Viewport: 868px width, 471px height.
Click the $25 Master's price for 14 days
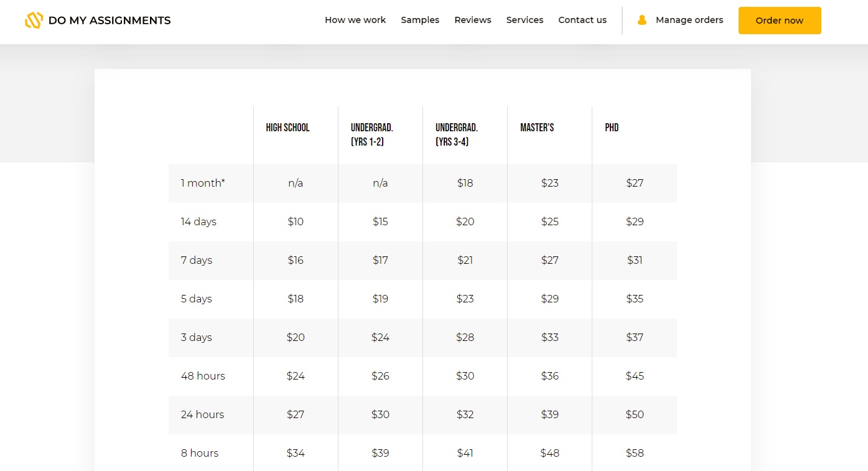click(x=549, y=222)
